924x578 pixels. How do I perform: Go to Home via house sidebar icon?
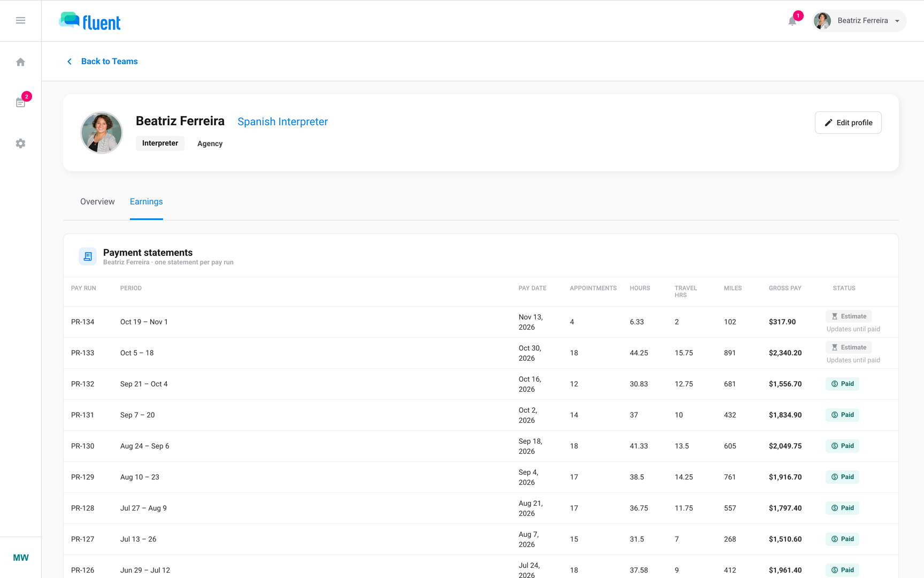coord(20,62)
